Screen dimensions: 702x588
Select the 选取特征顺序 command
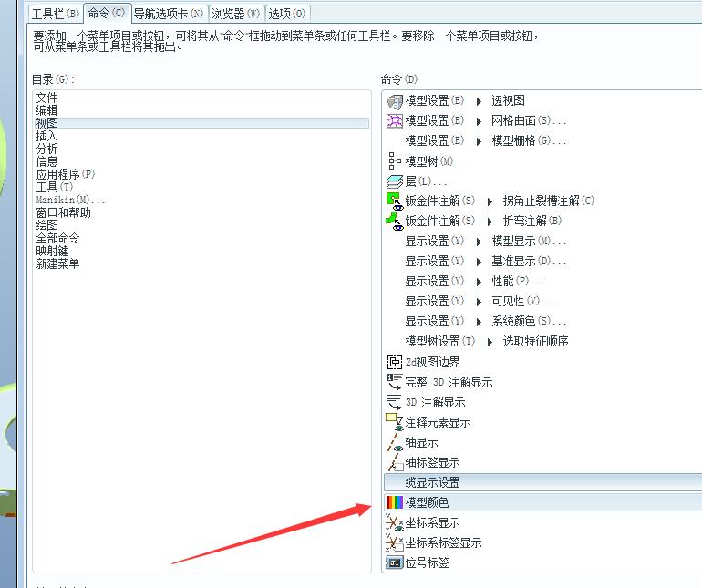[535, 342]
